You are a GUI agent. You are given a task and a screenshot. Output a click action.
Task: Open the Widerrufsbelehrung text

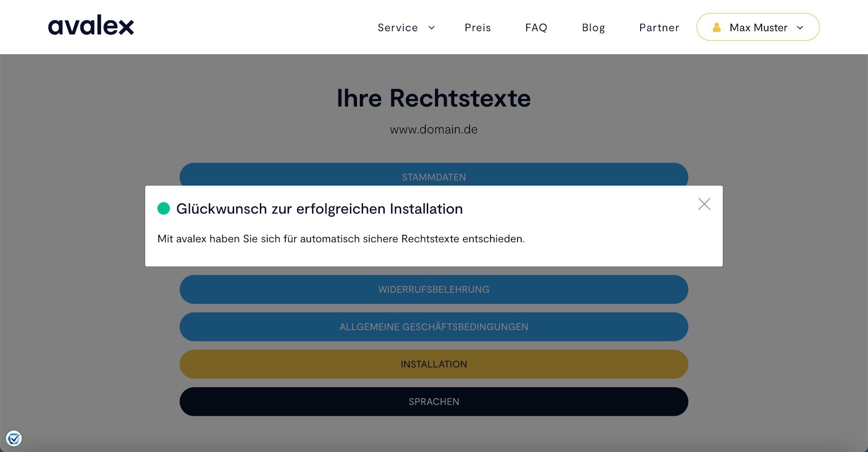pos(434,289)
